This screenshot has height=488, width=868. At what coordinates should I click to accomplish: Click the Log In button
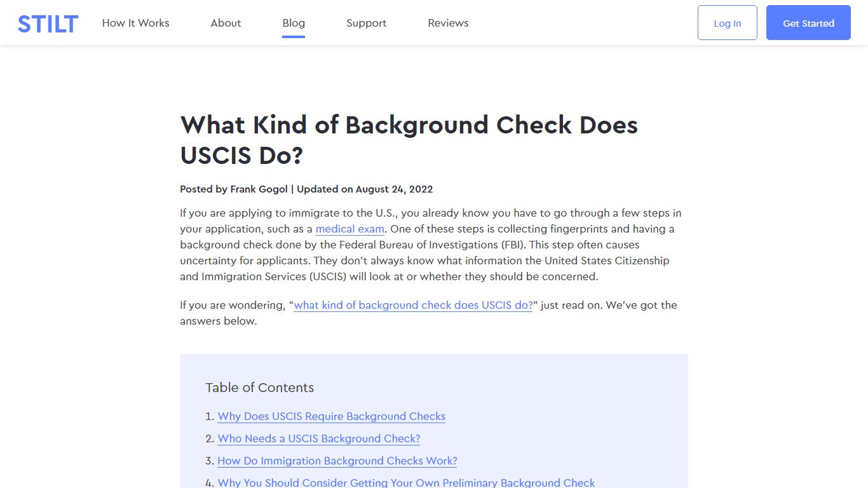click(x=727, y=23)
